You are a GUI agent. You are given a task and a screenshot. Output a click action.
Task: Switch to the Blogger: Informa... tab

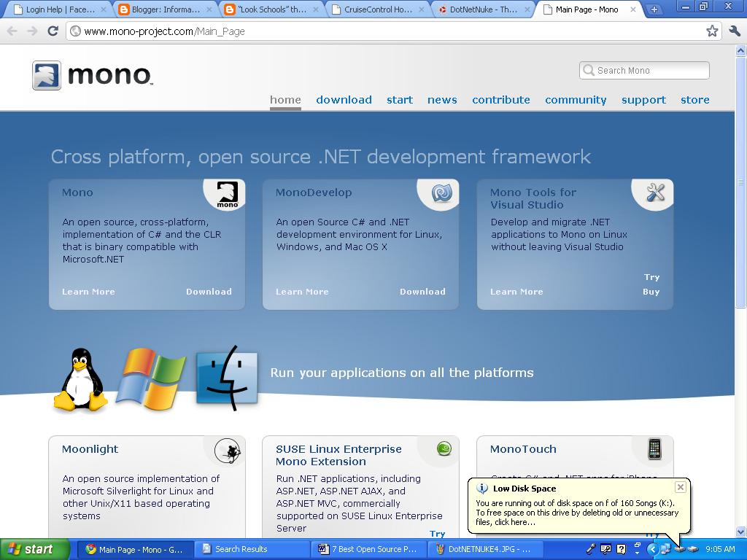click(x=166, y=9)
